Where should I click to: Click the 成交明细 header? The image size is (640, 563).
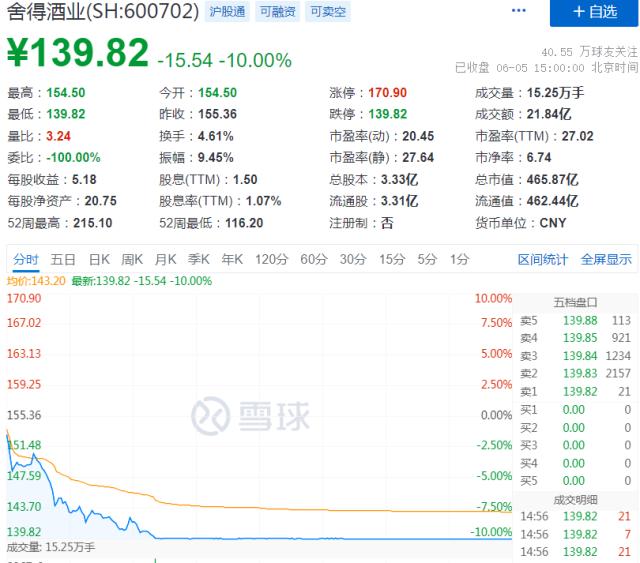(575, 500)
